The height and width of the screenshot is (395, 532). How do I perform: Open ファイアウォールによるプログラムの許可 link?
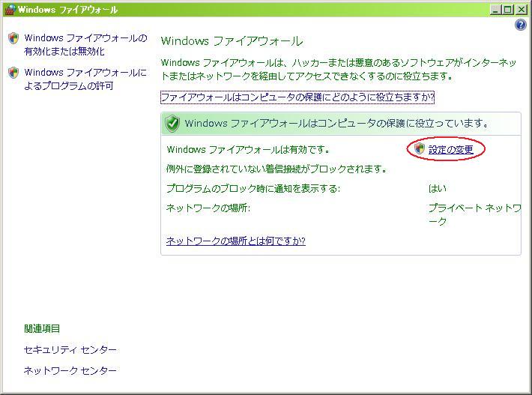[85, 79]
